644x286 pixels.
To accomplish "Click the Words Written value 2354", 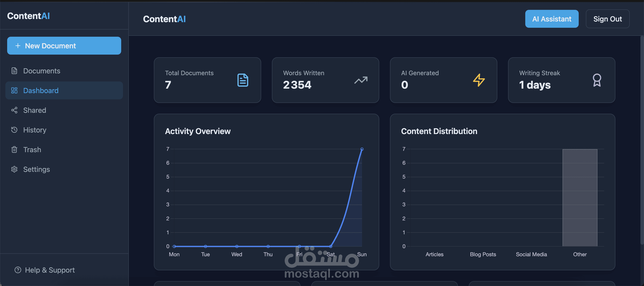I will 297,85.
